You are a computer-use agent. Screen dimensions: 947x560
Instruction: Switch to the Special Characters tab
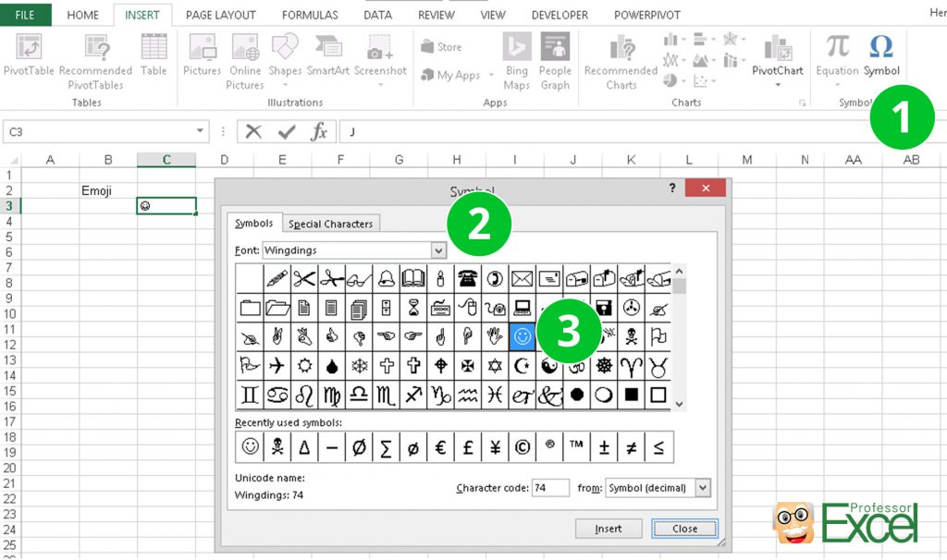[330, 223]
